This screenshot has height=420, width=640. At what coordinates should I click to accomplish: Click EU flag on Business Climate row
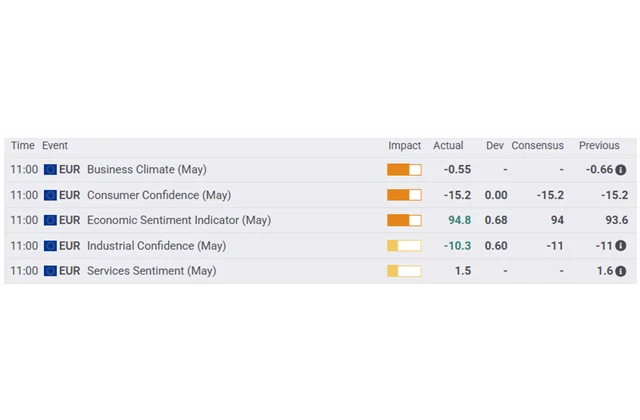(x=50, y=170)
